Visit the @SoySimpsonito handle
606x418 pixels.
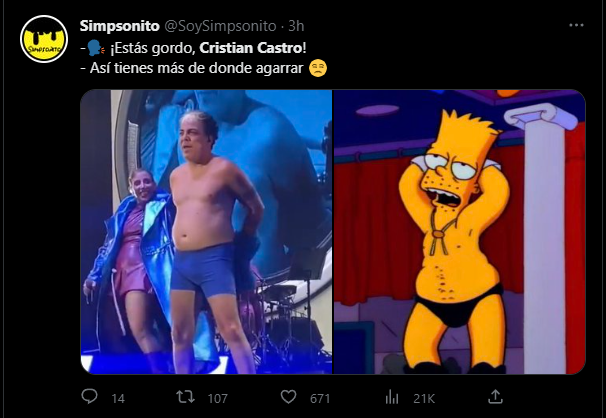(221, 26)
